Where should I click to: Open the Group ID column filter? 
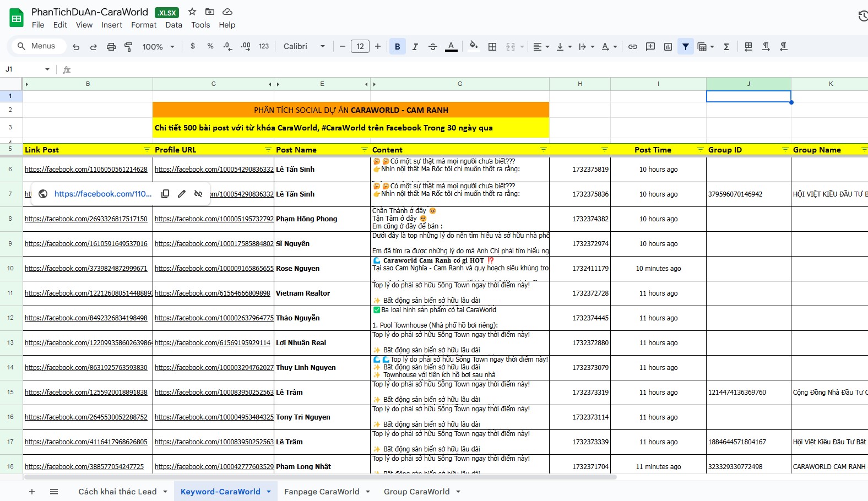785,150
